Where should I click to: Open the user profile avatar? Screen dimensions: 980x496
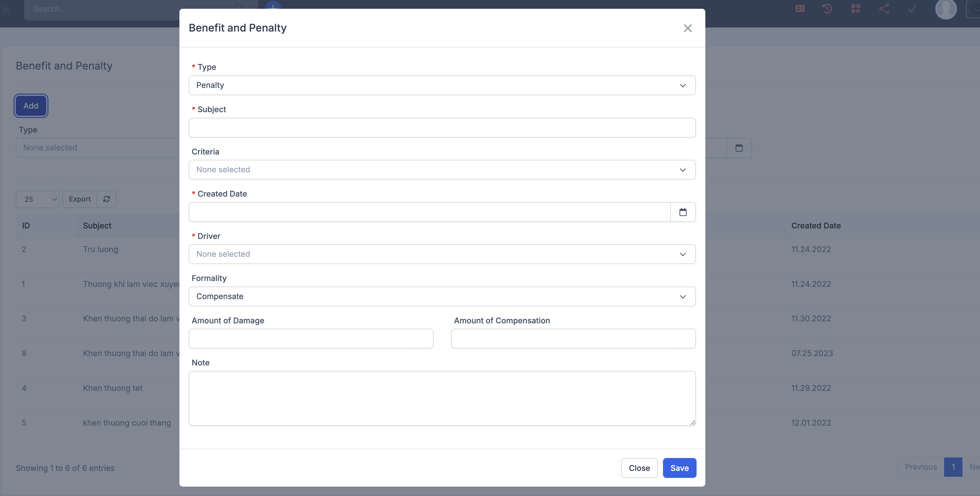pos(946,9)
